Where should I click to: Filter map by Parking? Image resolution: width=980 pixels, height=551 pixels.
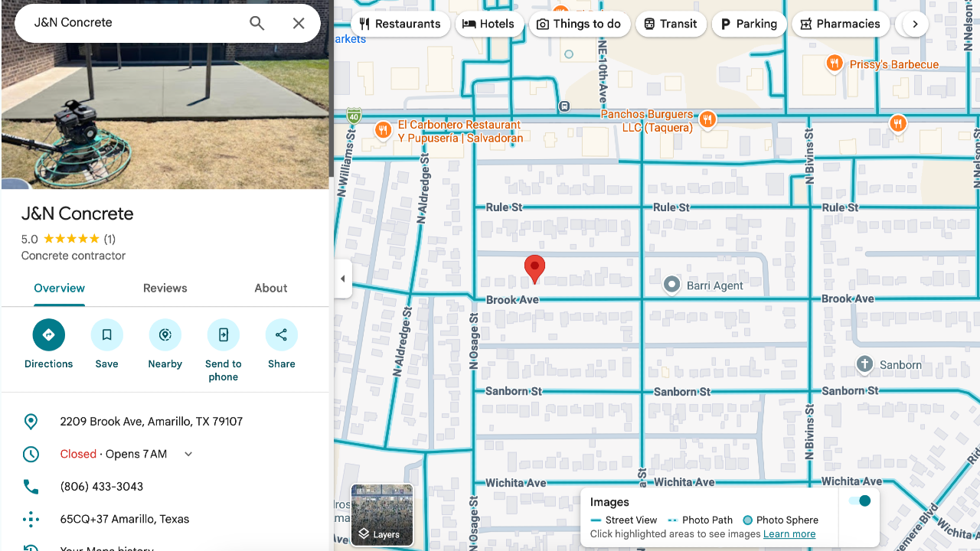pos(750,24)
